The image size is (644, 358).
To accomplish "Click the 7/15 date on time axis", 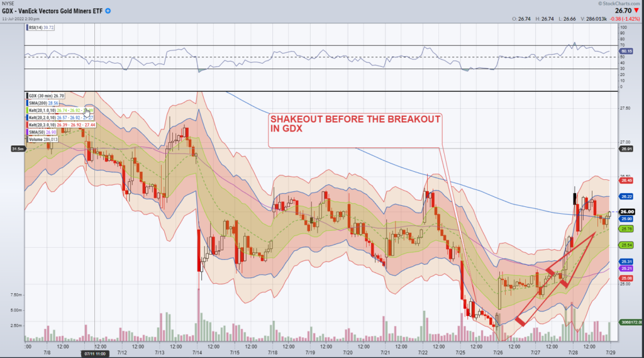I will coord(235,353).
